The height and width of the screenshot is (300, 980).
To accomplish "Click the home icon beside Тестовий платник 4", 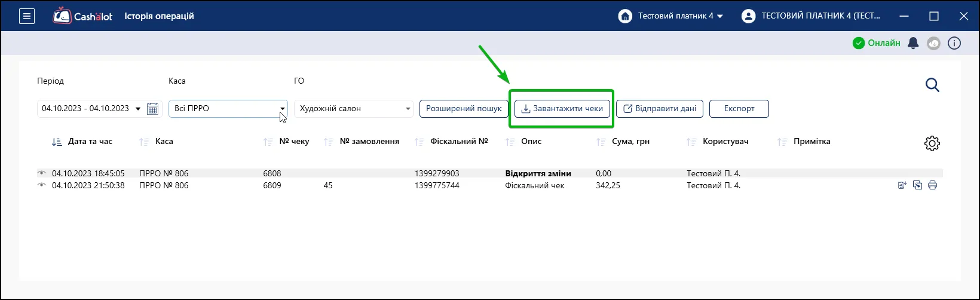I will click(625, 16).
